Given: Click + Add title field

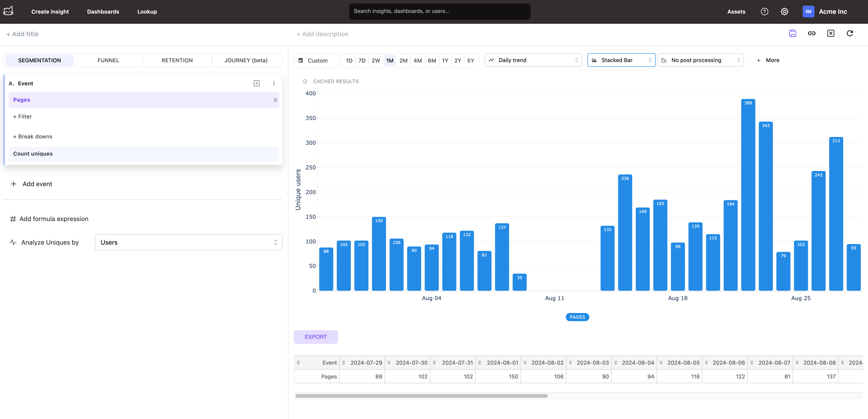Looking at the screenshot, I should [22, 34].
